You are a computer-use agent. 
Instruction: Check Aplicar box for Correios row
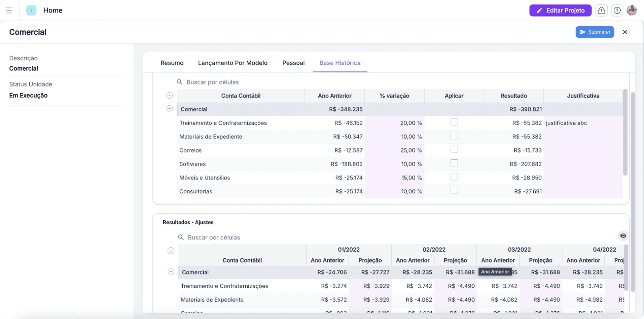pos(454,150)
